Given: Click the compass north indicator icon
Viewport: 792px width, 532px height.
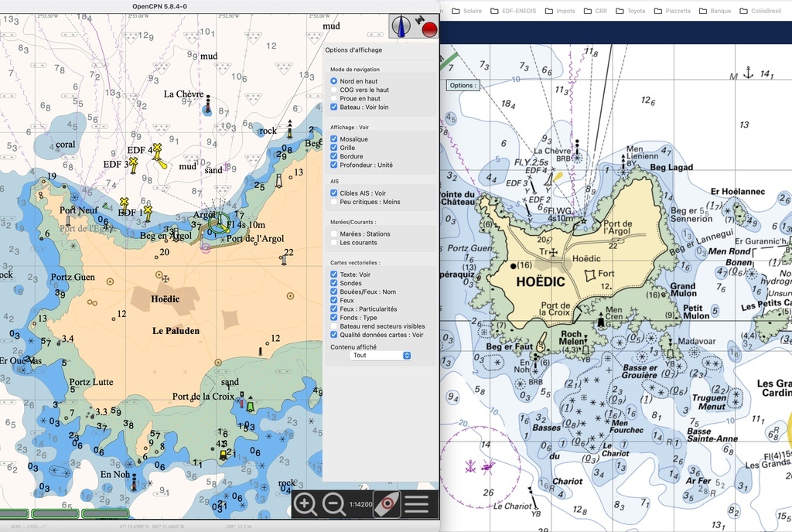Looking at the screenshot, I should pos(401,26).
